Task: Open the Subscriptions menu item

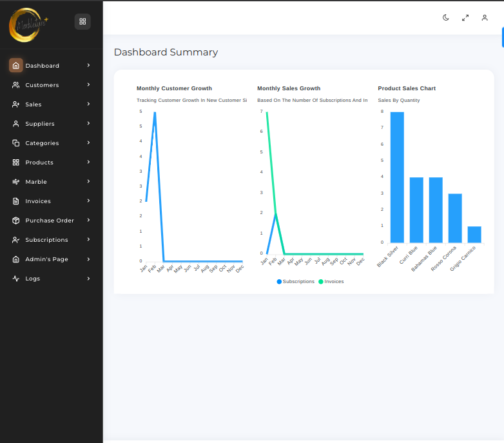Action: point(51,240)
